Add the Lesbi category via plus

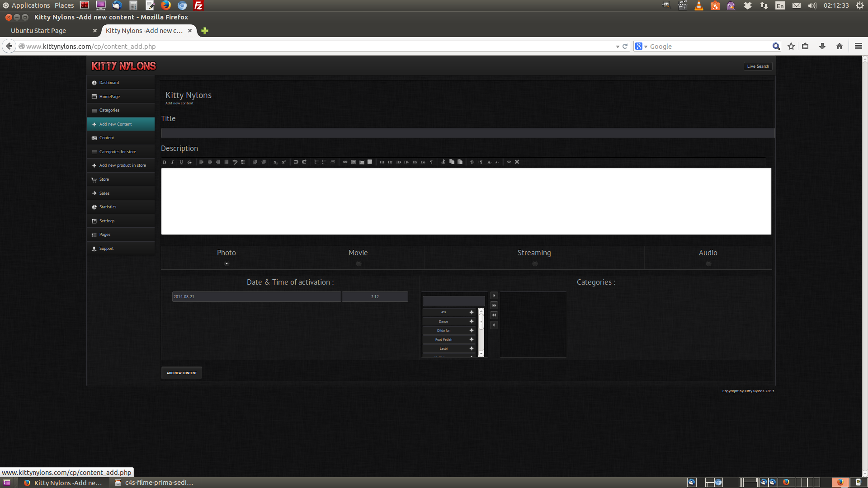(x=472, y=348)
